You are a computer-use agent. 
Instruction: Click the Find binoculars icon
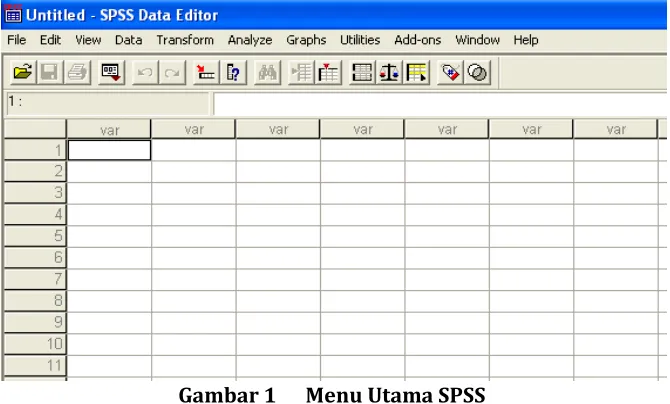(267, 72)
